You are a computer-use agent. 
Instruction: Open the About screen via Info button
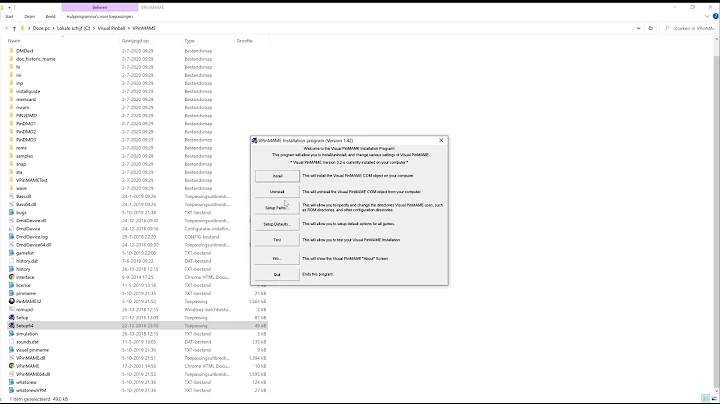pos(277,258)
